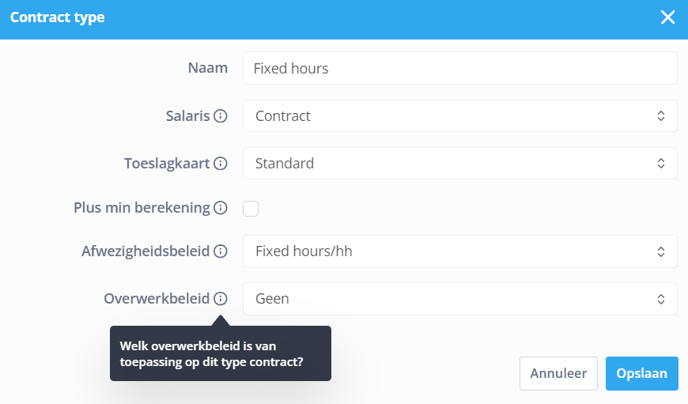688x404 pixels.
Task: Click the Toeslagkaart info icon
Action: (x=220, y=163)
